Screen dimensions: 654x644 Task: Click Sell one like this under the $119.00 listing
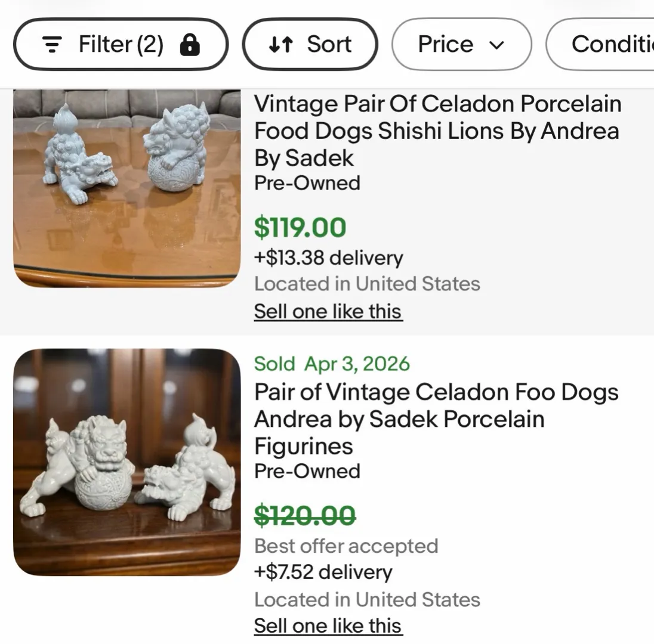[328, 311]
